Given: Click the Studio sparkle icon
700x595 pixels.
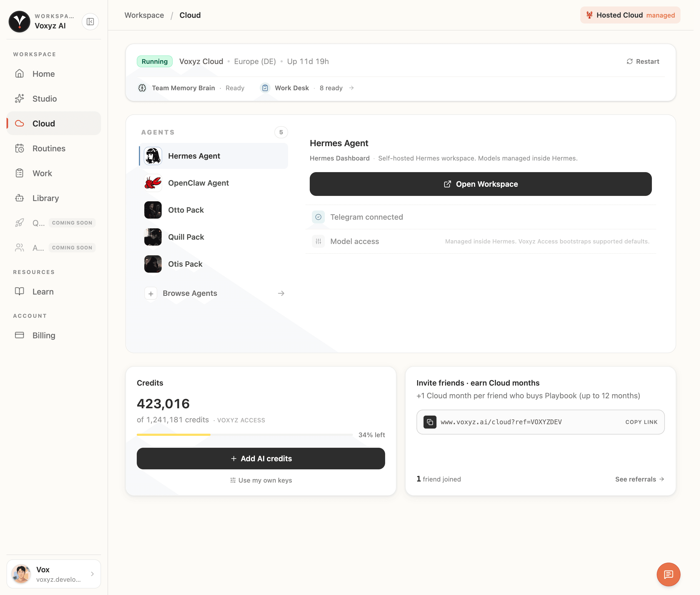Looking at the screenshot, I should 19,99.
